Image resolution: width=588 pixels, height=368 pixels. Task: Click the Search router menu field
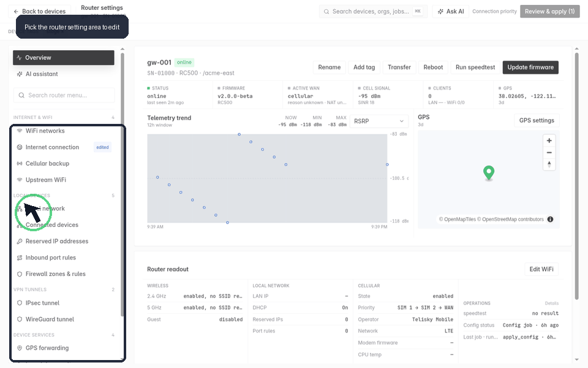tap(64, 96)
